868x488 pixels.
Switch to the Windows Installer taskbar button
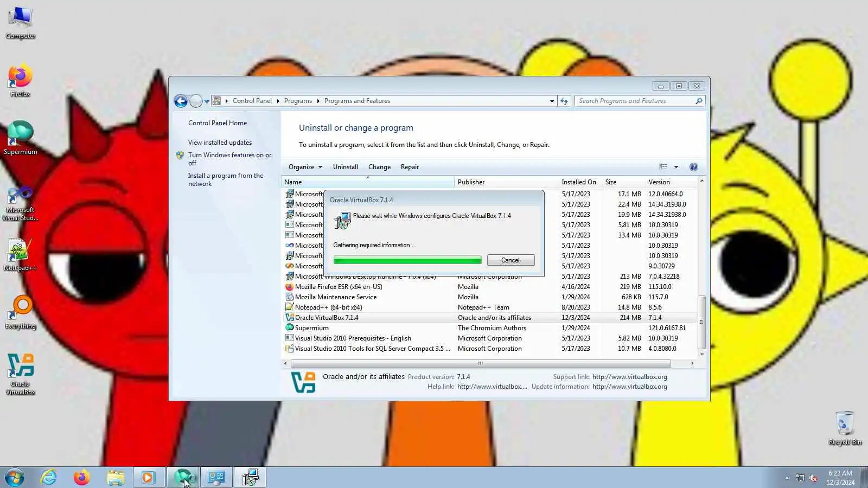click(x=250, y=478)
